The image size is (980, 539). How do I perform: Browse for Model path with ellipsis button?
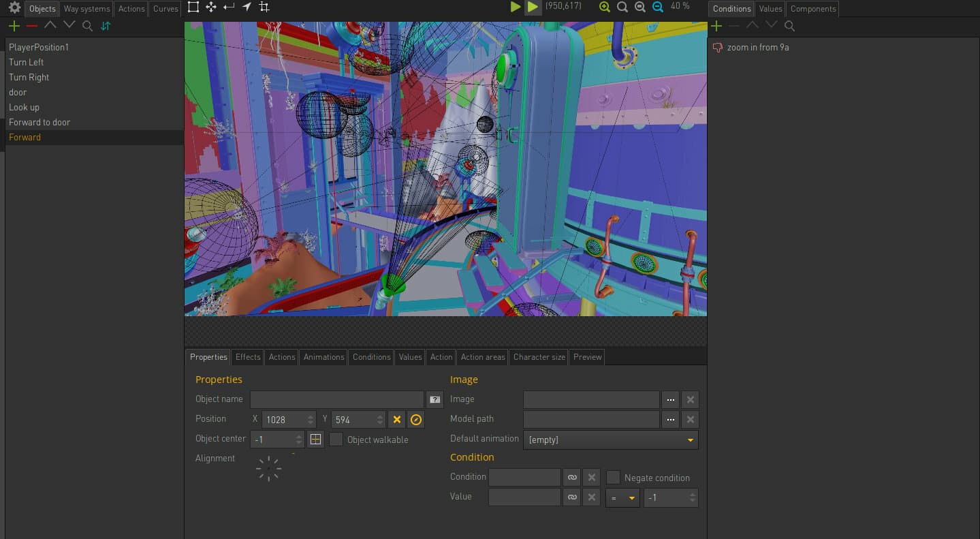tap(671, 420)
